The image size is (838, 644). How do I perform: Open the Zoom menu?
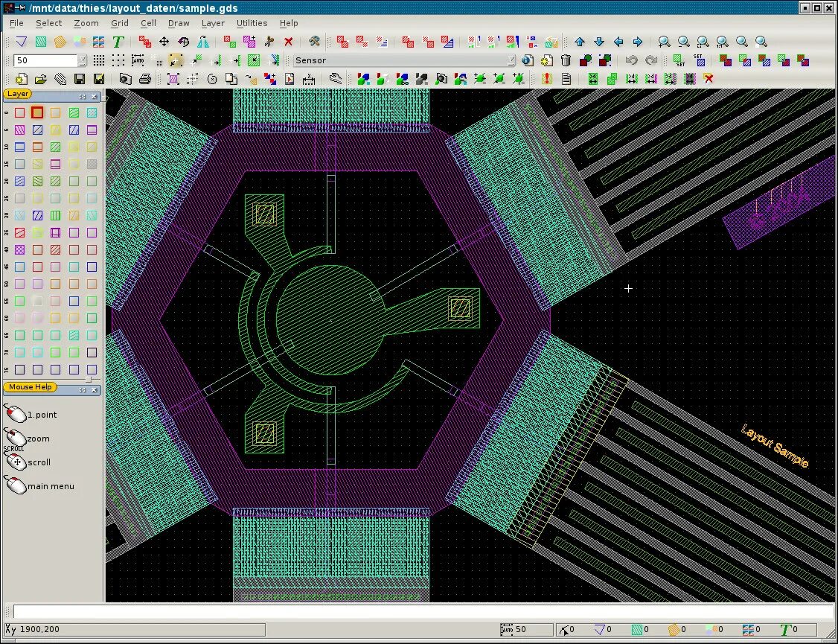click(86, 23)
